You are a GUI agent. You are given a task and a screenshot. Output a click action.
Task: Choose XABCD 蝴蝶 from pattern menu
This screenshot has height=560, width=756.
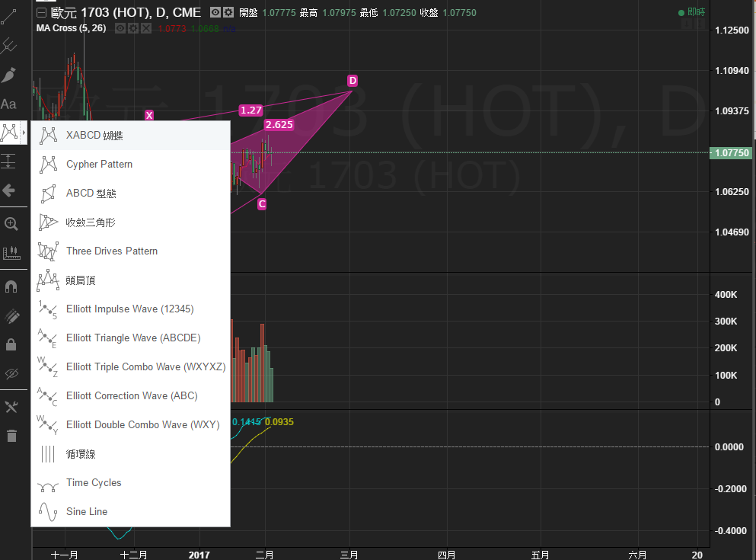(131, 136)
